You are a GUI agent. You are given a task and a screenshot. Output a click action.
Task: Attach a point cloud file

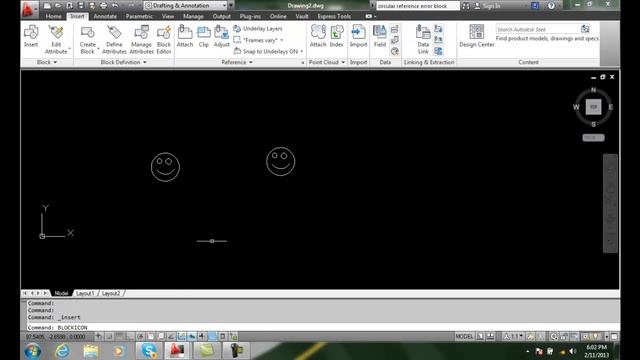318,36
